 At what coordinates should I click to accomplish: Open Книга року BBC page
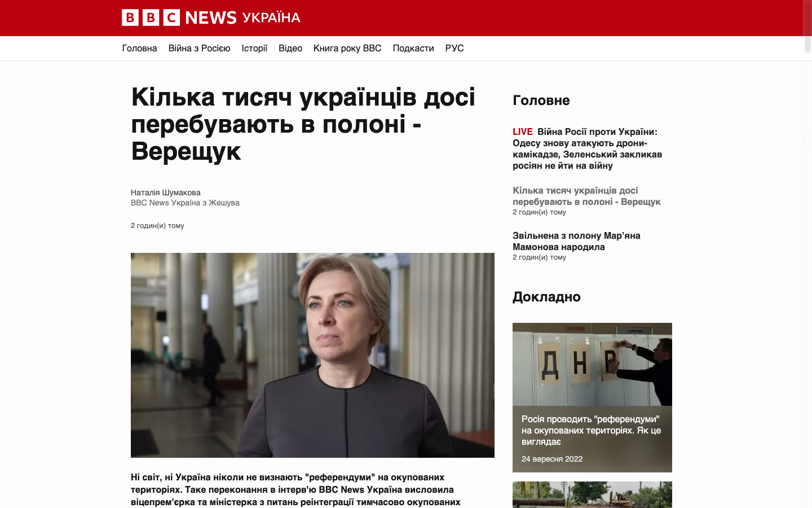click(347, 49)
